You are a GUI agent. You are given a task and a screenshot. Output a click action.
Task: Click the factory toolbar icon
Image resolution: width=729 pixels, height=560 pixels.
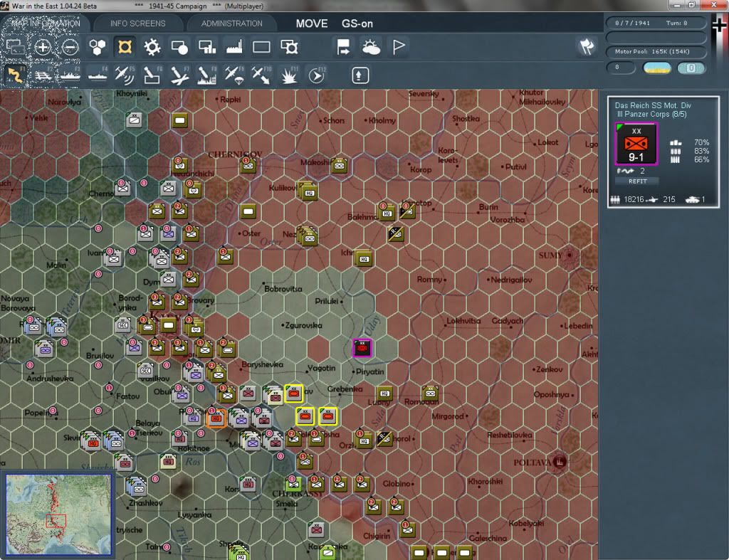click(234, 47)
